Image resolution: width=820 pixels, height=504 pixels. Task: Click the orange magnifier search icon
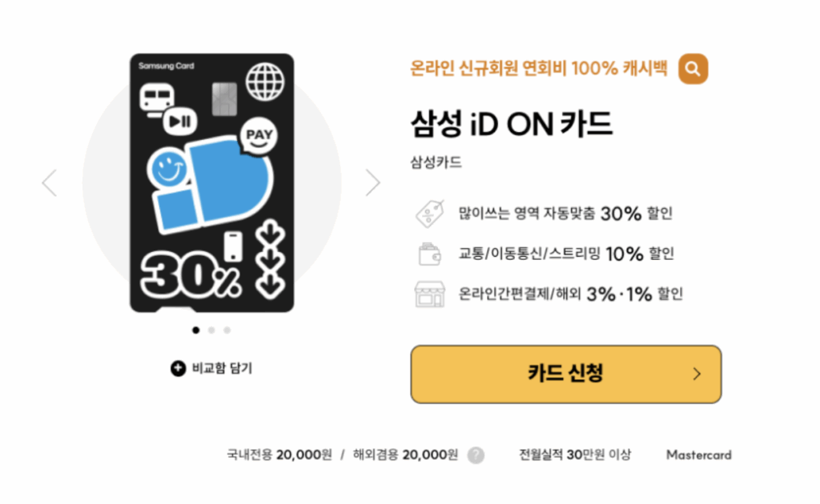(x=693, y=69)
